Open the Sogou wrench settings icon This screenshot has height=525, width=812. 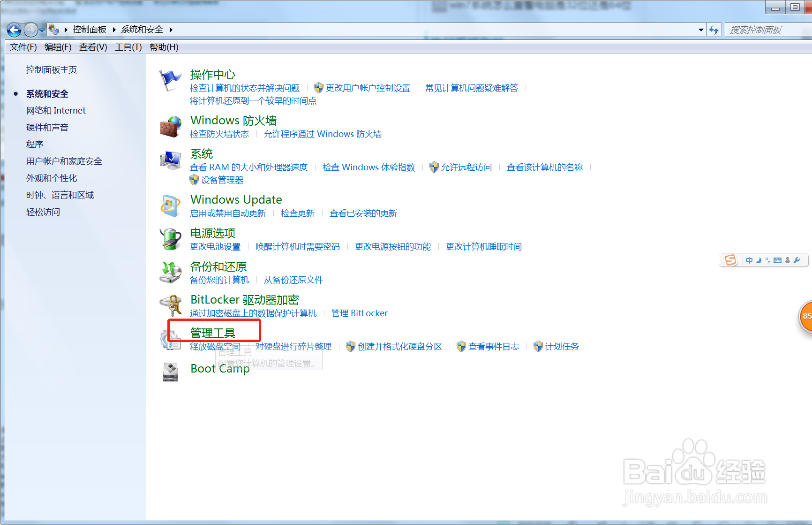(x=797, y=260)
